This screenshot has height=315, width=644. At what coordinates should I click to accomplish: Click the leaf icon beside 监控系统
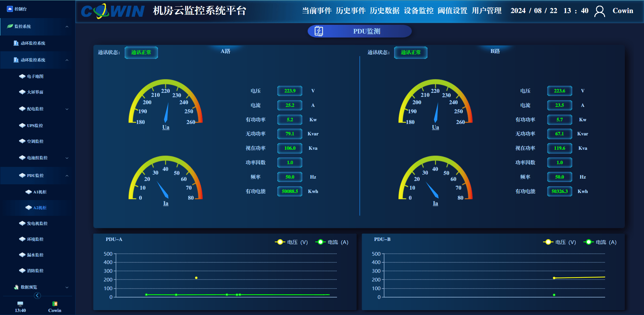(10, 26)
